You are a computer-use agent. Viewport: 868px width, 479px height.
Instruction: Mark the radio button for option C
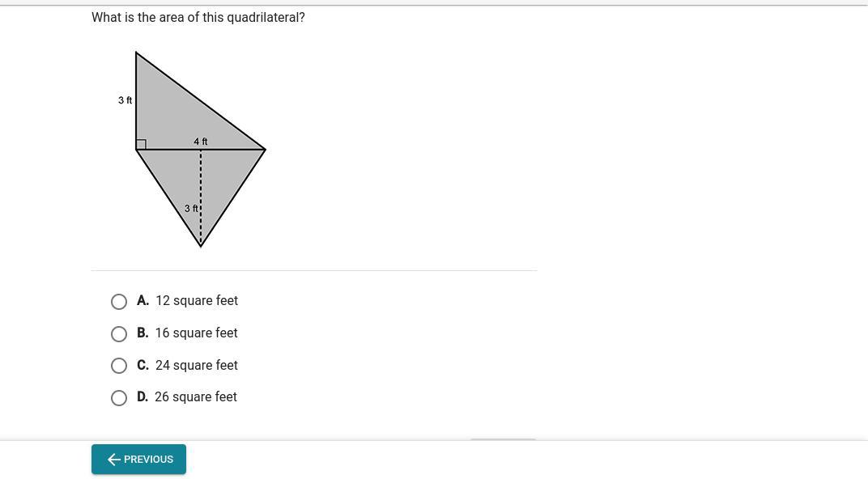point(119,366)
